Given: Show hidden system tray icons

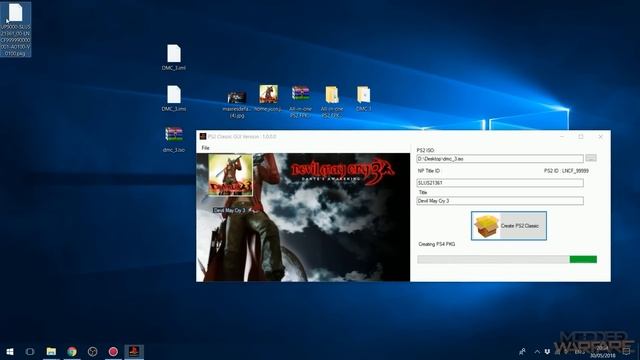Looking at the screenshot, I should point(537,351).
